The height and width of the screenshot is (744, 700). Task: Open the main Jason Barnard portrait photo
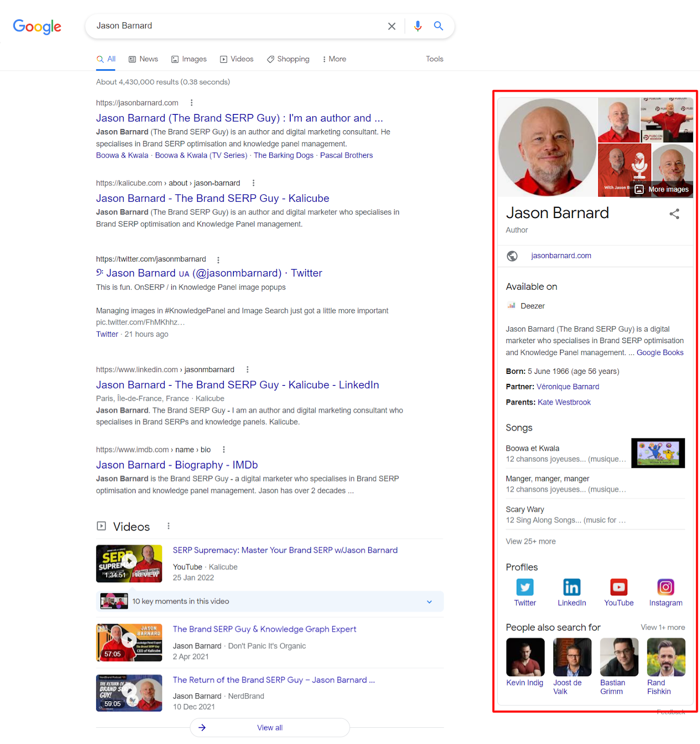click(547, 147)
